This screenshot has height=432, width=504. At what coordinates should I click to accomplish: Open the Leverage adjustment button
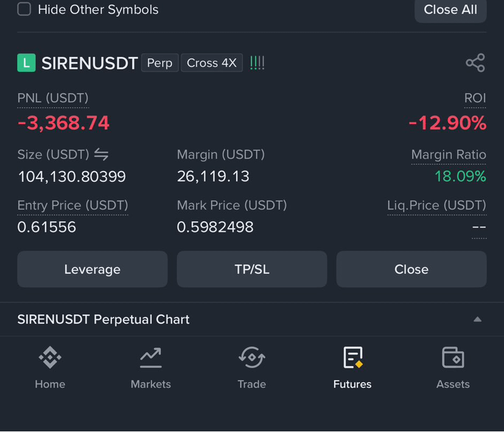coord(93,269)
